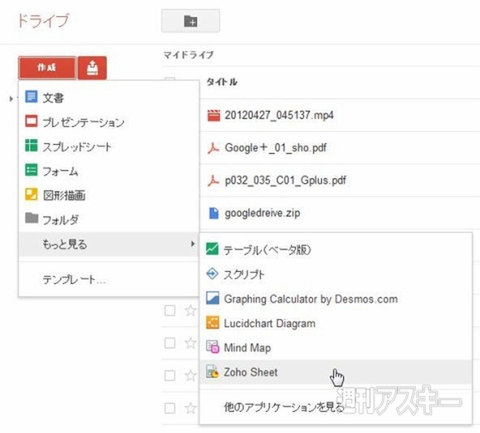The width and height of the screenshot is (480, 433).
Task: Click the blue 文書 document icon
Action: 31,97
